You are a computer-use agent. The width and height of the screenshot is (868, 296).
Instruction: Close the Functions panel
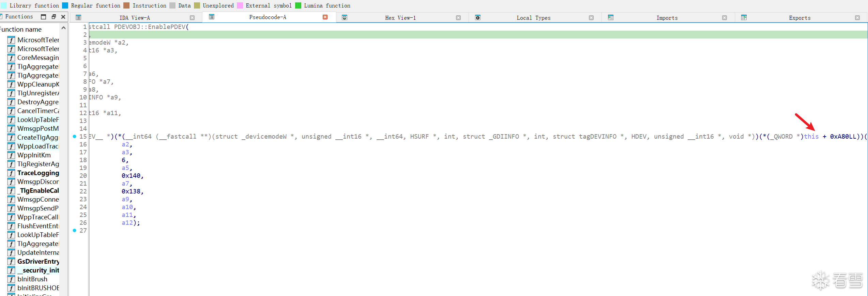click(63, 17)
